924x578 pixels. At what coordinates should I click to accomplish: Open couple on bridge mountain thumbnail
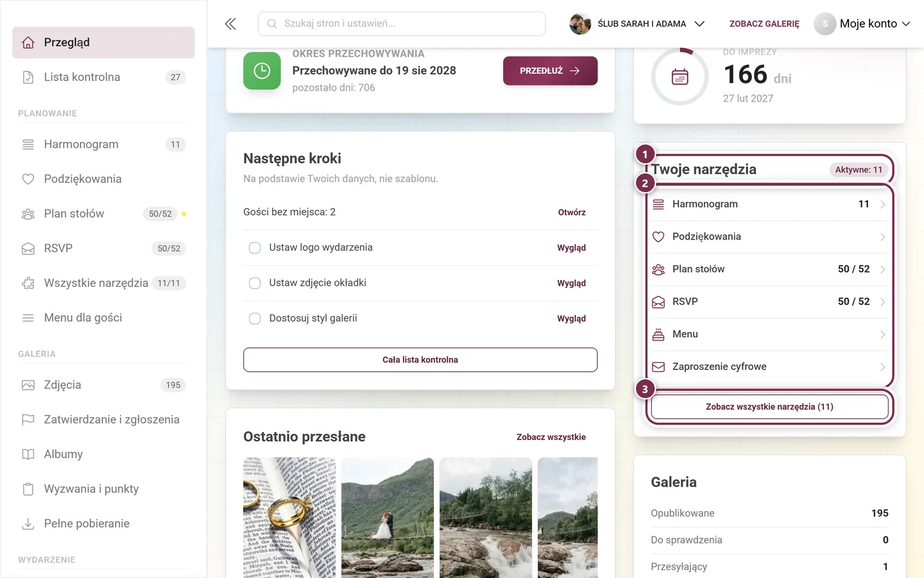tap(388, 518)
